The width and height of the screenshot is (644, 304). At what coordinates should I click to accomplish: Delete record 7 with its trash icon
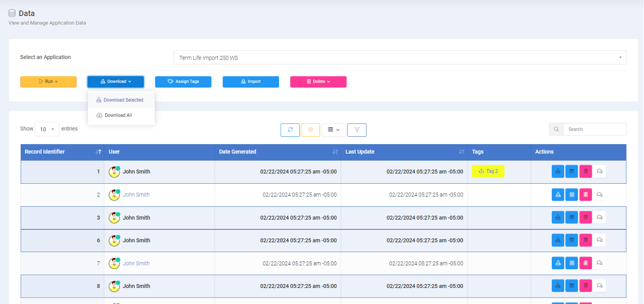coord(586,263)
